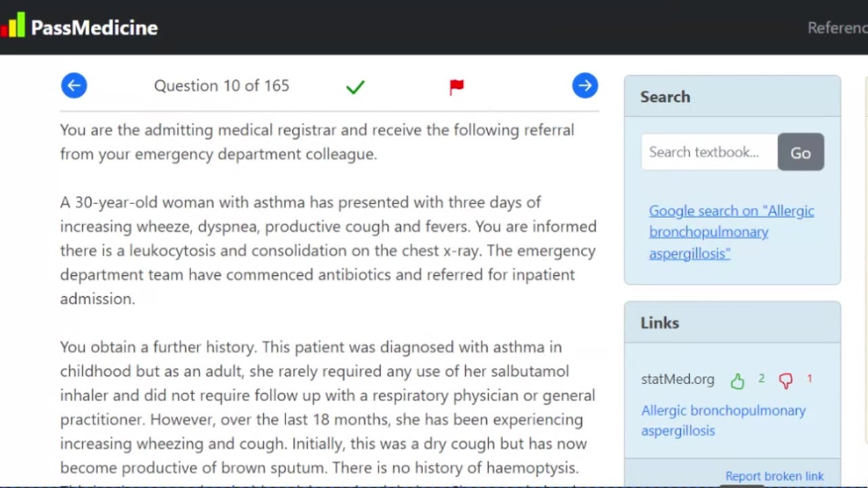Flag this question with red flag
This screenshot has height=488, width=868.
coord(456,87)
